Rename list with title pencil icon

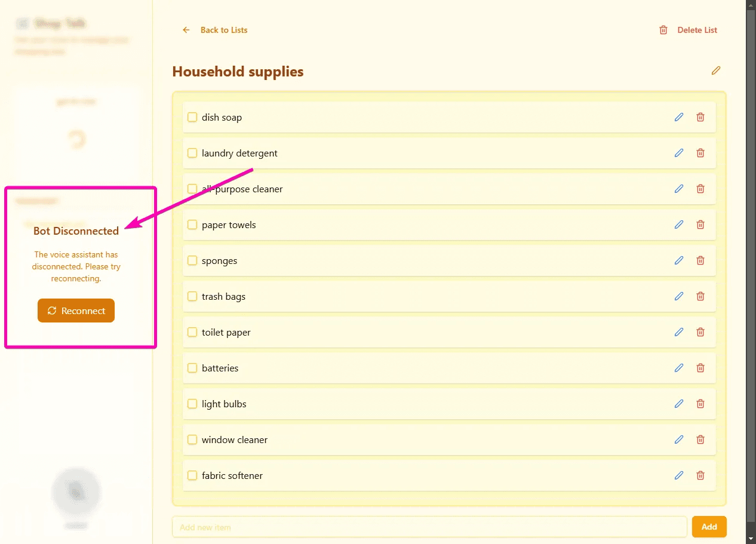pyautogui.click(x=716, y=70)
